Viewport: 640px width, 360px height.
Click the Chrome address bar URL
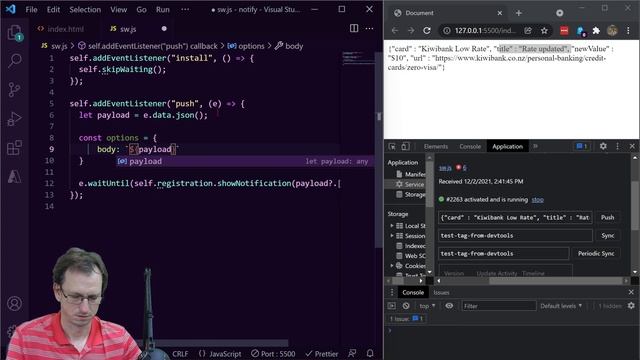click(x=485, y=31)
